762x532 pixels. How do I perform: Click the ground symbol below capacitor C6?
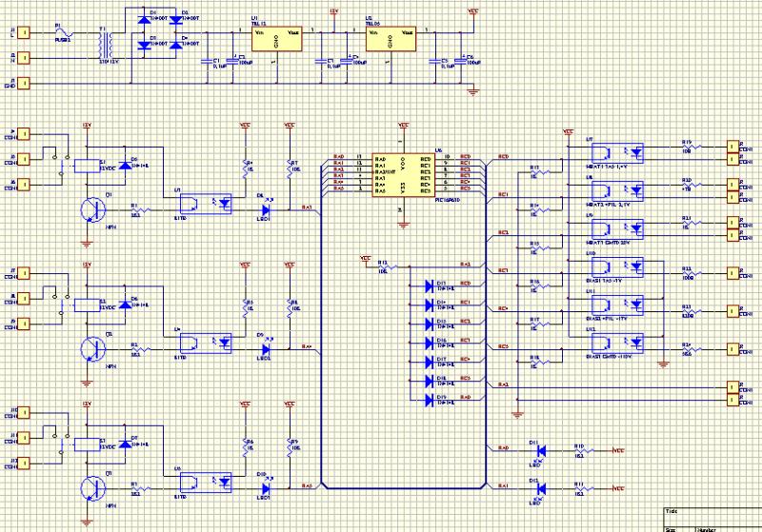tap(473, 89)
